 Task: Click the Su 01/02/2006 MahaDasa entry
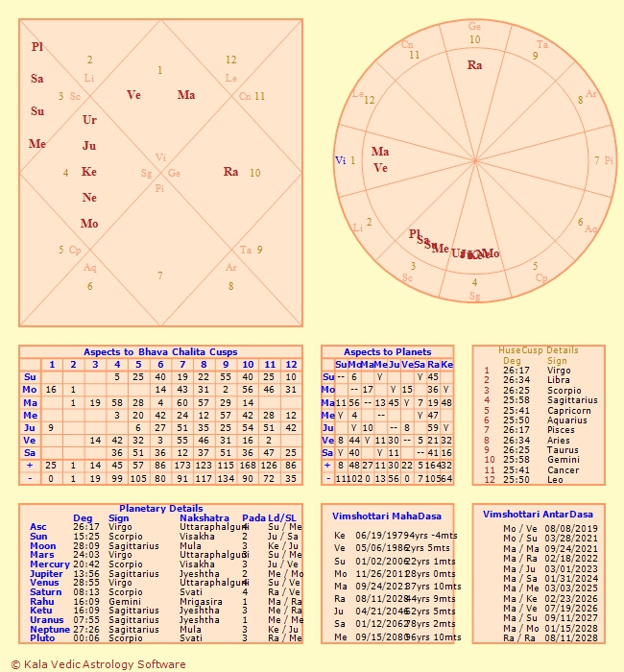tap(395, 561)
